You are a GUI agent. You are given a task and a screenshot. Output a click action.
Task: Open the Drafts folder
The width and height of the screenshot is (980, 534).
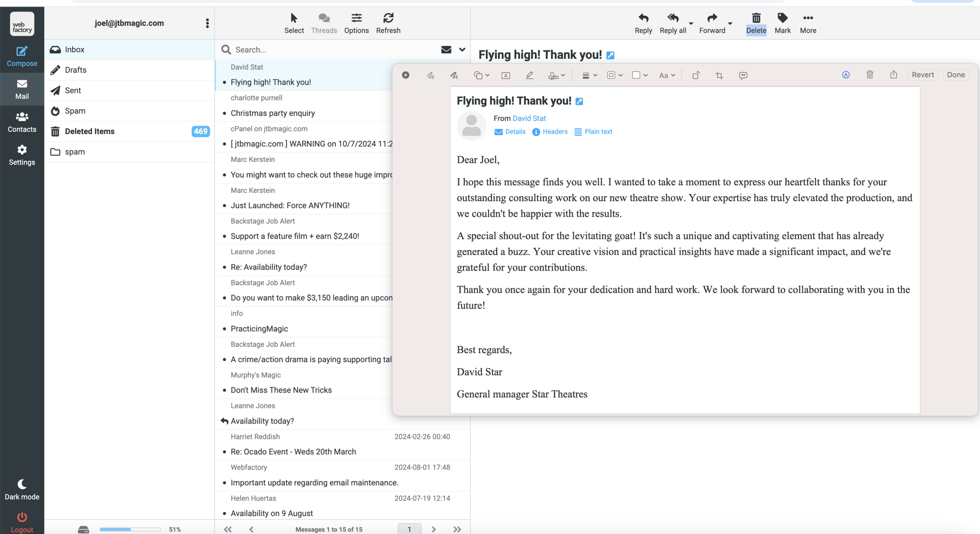(x=76, y=70)
